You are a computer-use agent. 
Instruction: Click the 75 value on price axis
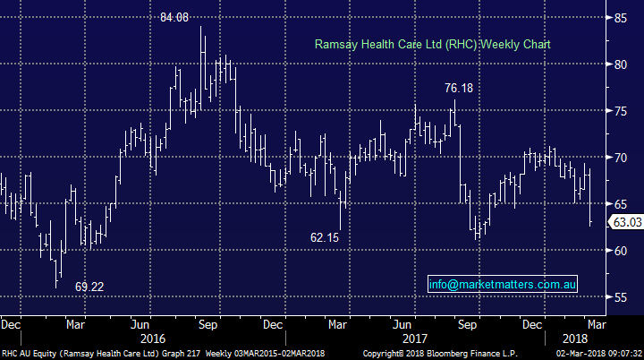point(621,111)
